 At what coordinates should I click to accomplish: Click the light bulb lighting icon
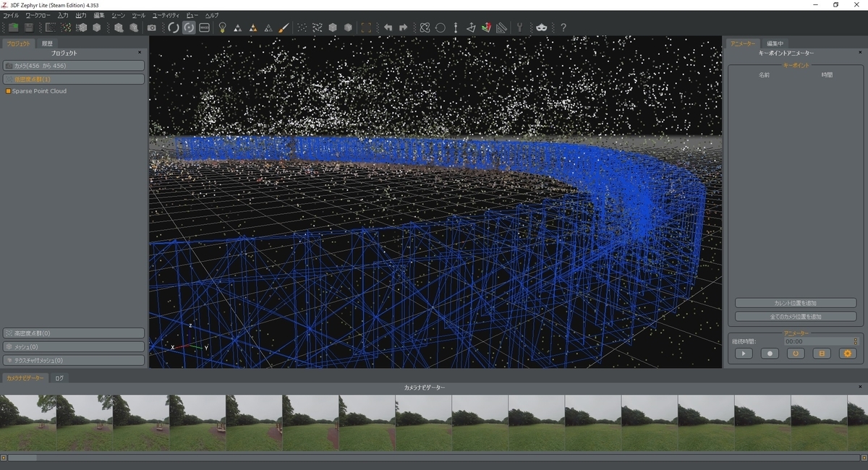[222, 27]
